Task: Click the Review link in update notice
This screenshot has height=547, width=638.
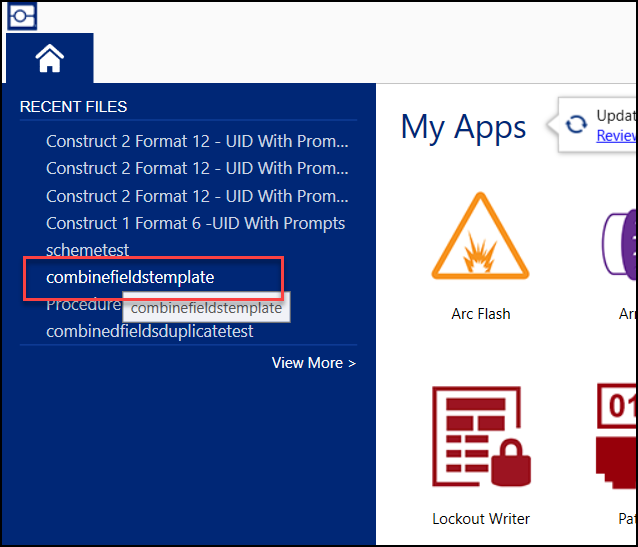Action: pos(616,136)
